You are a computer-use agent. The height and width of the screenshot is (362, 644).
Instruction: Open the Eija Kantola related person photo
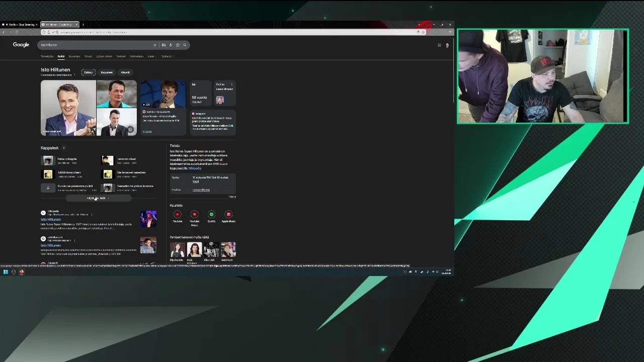click(177, 249)
